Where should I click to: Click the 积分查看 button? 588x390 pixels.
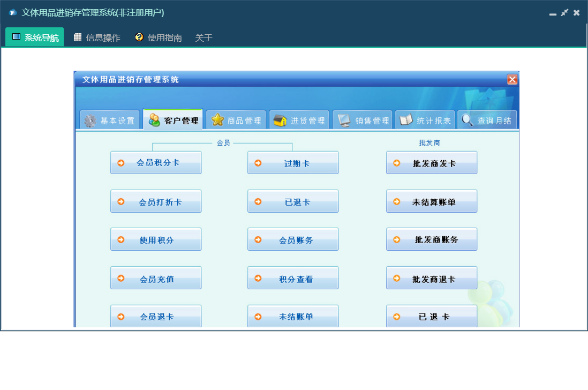click(x=293, y=278)
